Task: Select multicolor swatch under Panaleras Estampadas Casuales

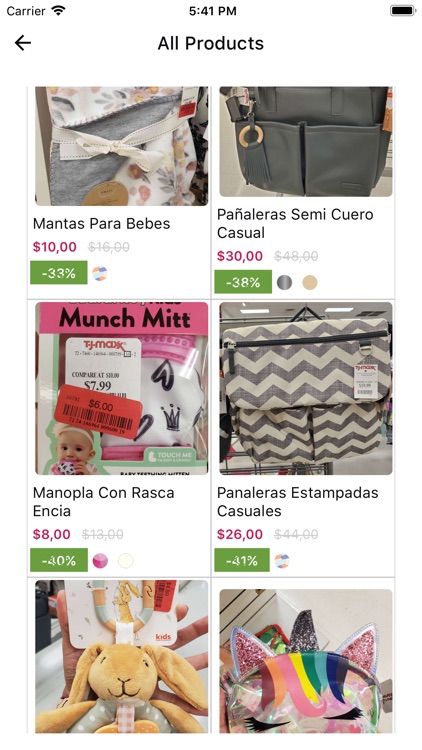Action: [282, 561]
